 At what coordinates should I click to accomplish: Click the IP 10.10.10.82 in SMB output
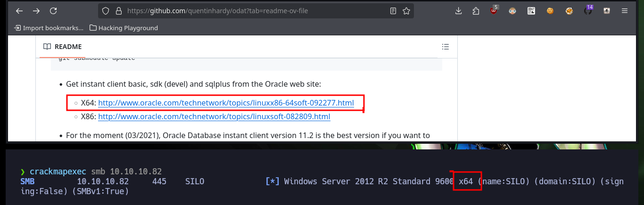click(103, 181)
